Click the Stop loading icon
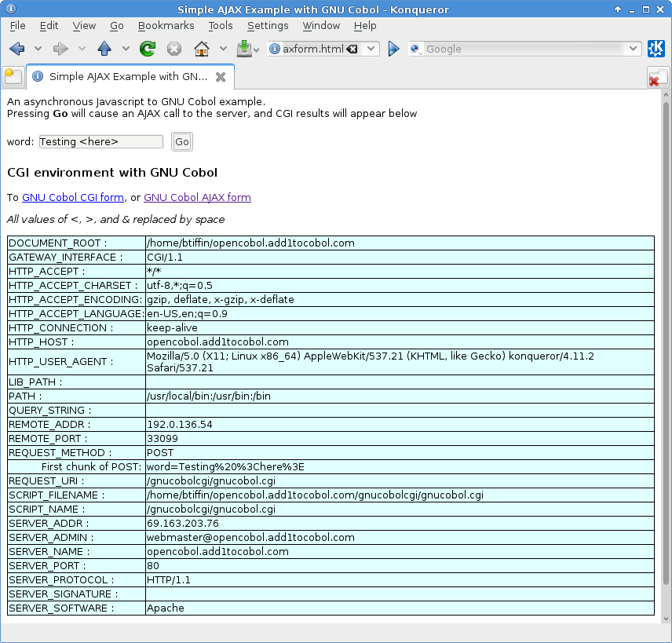The height and width of the screenshot is (643, 672). 174,49
